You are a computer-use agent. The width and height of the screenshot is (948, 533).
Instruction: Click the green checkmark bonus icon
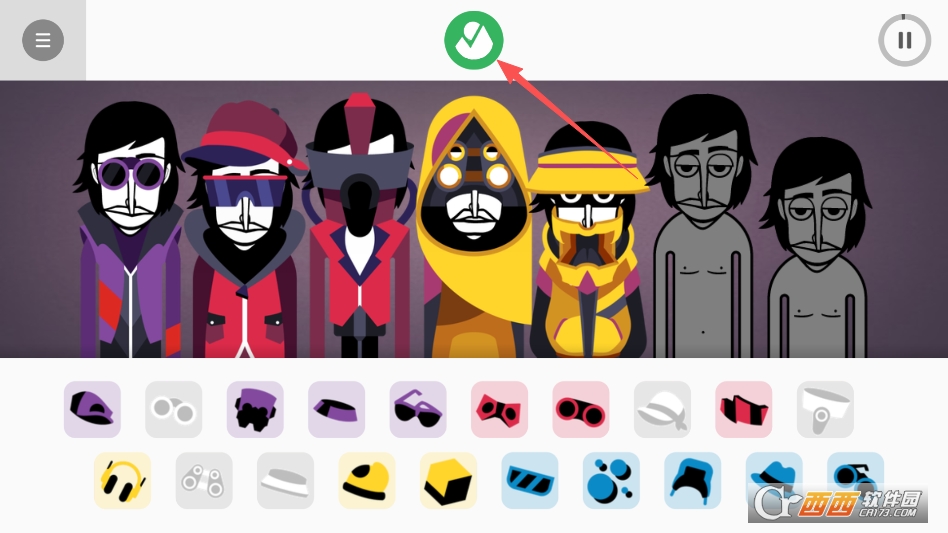pos(473,40)
